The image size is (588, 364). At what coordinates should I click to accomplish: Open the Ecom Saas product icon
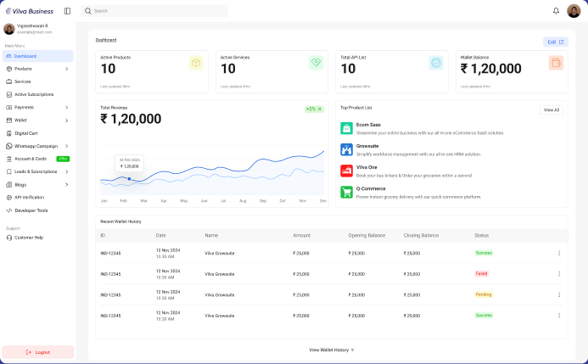(346, 128)
